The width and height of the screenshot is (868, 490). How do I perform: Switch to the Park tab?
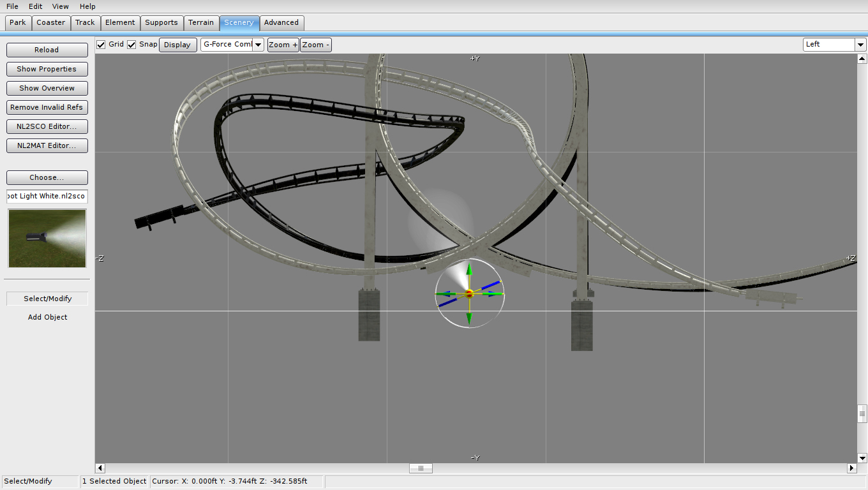18,22
